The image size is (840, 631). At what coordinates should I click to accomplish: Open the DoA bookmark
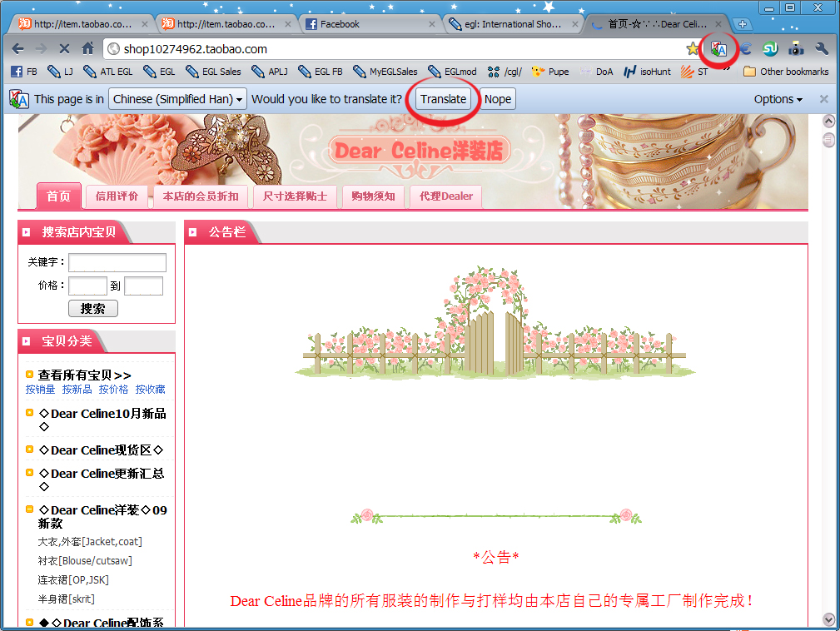click(x=597, y=72)
